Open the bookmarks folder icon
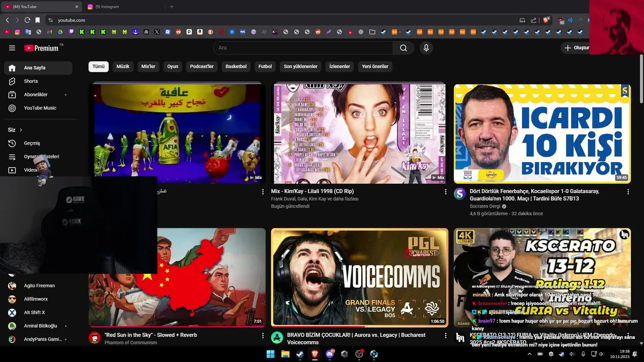 [x=372, y=32]
